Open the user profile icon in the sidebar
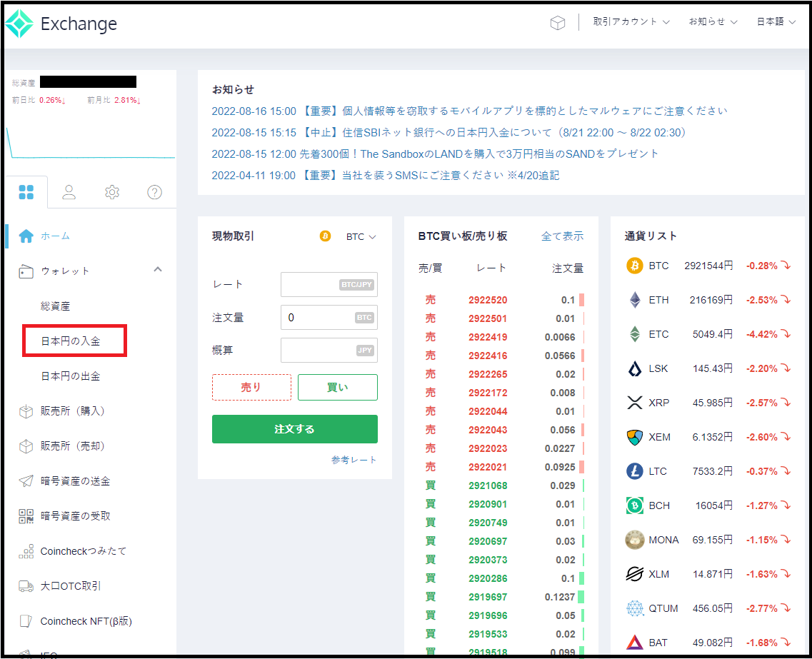The width and height of the screenshot is (812, 659). pyautogui.click(x=69, y=191)
